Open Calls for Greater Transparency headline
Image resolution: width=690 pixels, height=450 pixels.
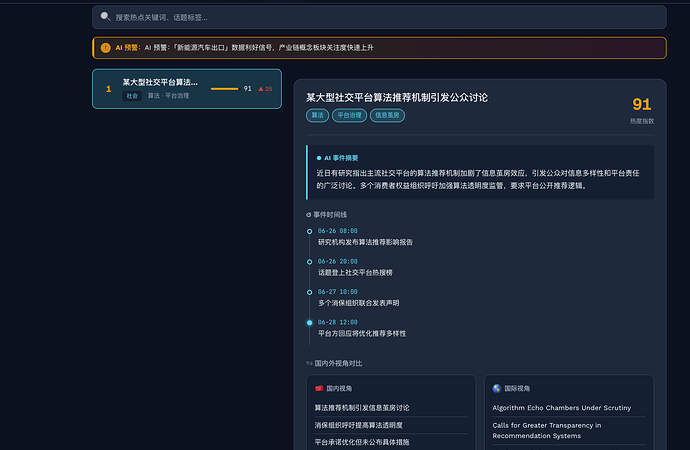click(x=547, y=430)
